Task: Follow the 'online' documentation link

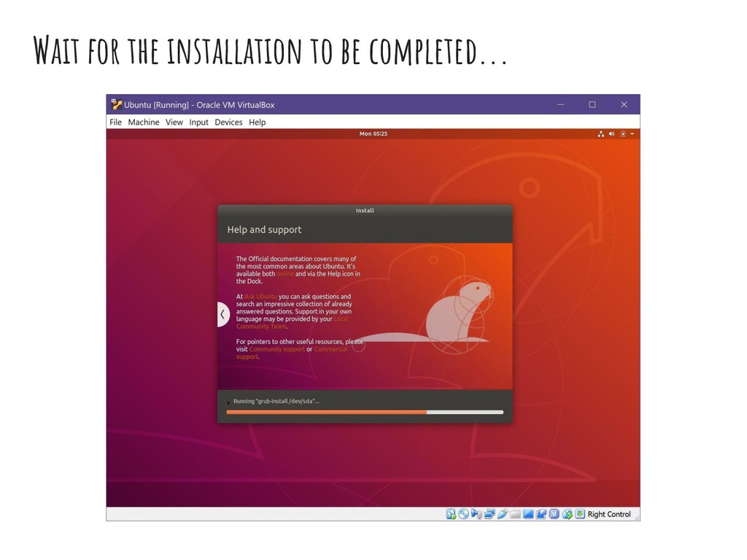Action: pyautogui.click(x=285, y=274)
